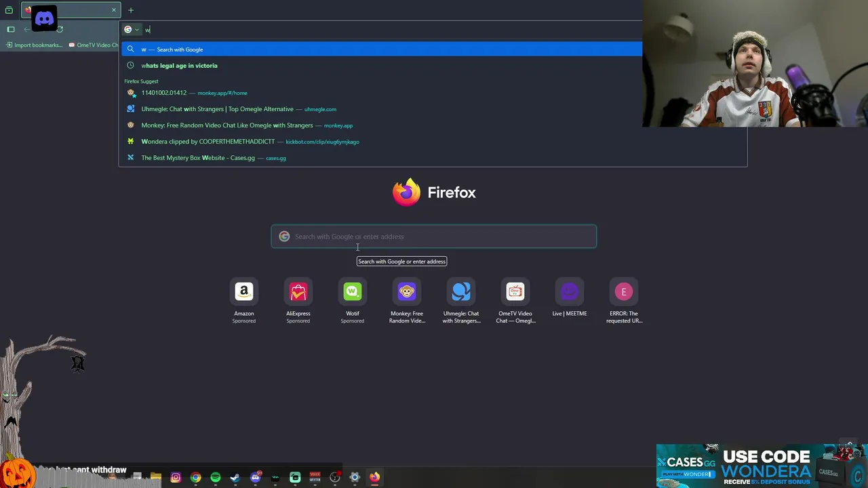This screenshot has width=868, height=488.
Task: Open Voicemeeter from the taskbar
Action: point(315,477)
